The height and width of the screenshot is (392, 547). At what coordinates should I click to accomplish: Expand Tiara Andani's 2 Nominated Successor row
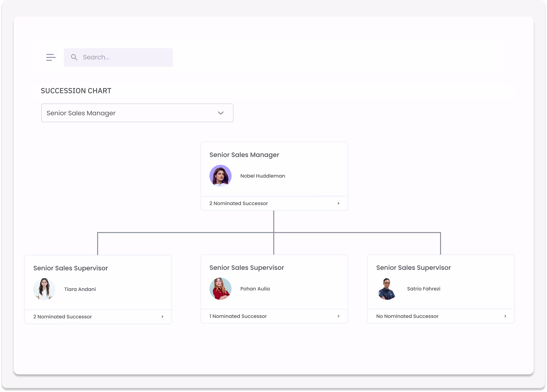coord(98,317)
